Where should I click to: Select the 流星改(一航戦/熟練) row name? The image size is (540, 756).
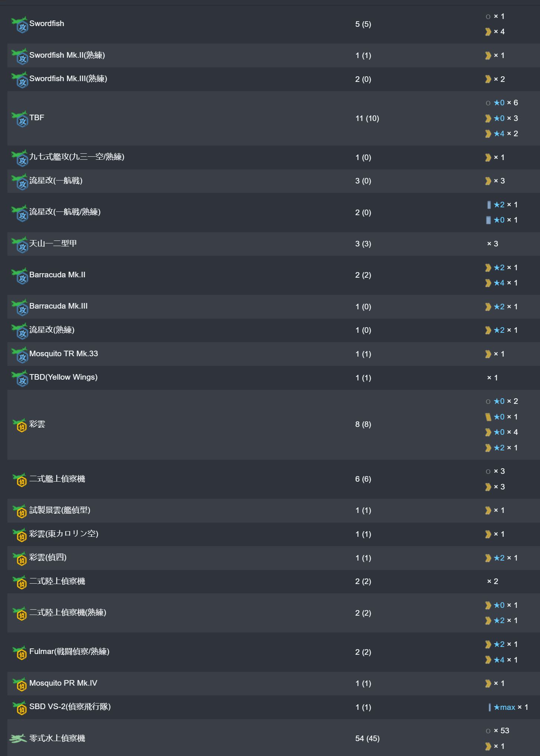pyautogui.click(x=65, y=212)
